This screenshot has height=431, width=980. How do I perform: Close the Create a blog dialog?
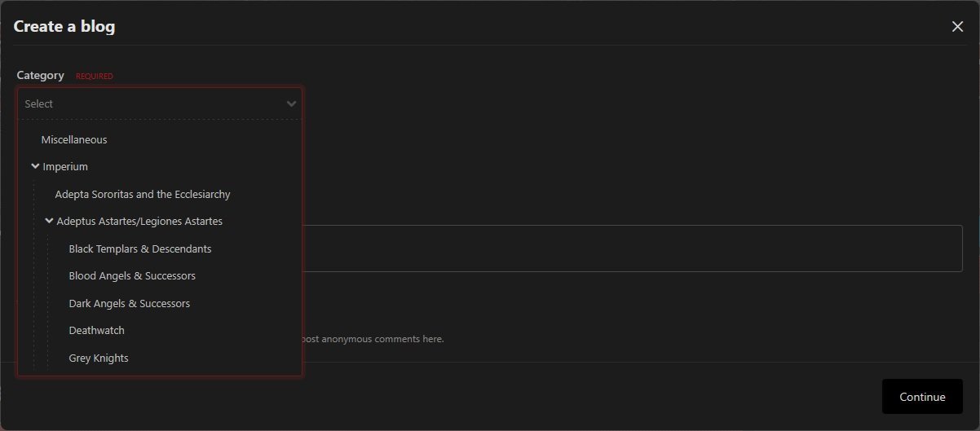pyautogui.click(x=957, y=26)
